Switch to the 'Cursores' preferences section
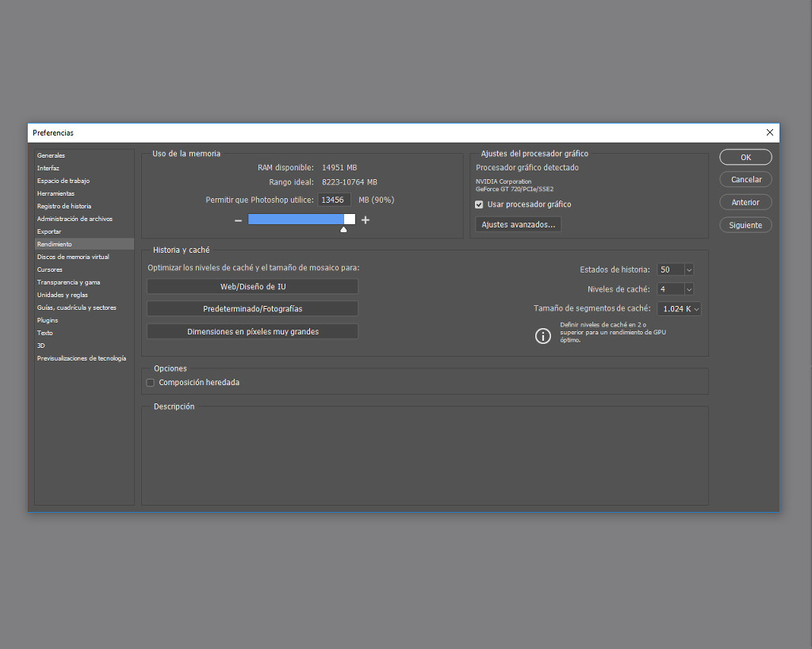This screenshot has height=649, width=812. (50, 269)
